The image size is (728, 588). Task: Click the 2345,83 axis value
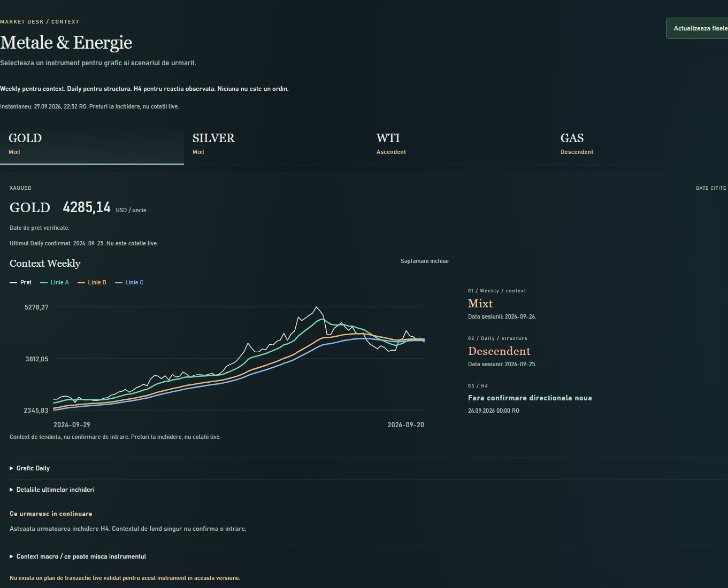(36, 411)
